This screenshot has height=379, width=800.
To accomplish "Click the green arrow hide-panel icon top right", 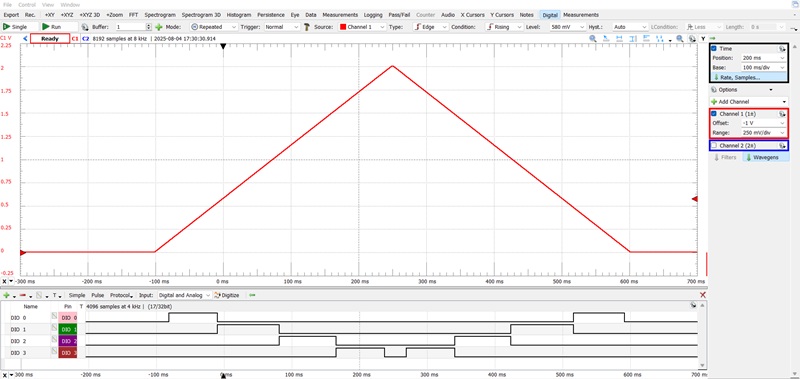I will click(712, 38).
